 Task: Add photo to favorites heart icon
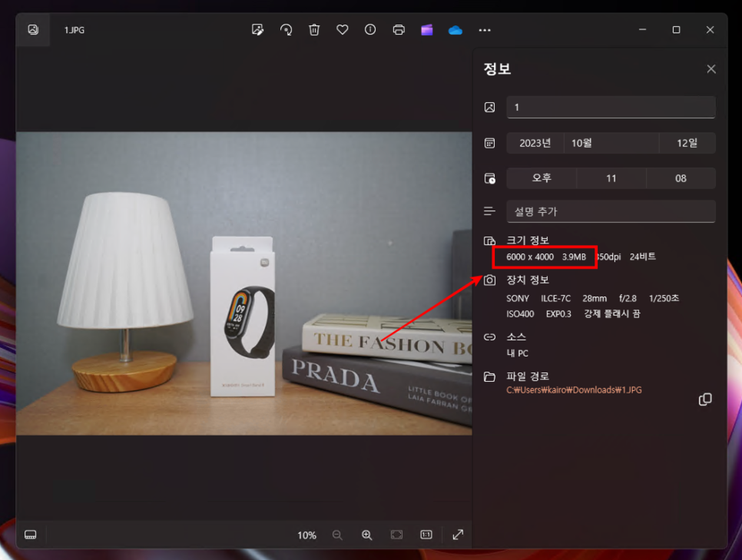pos(342,30)
